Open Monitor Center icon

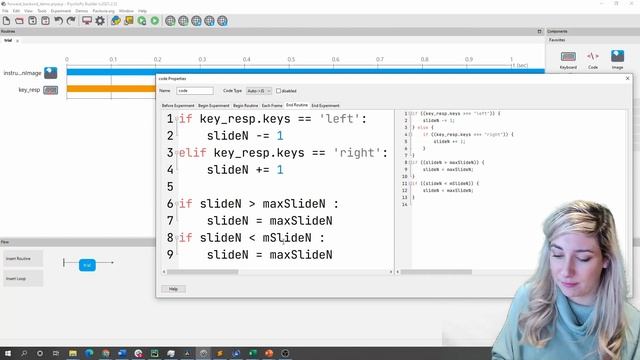(87, 21)
